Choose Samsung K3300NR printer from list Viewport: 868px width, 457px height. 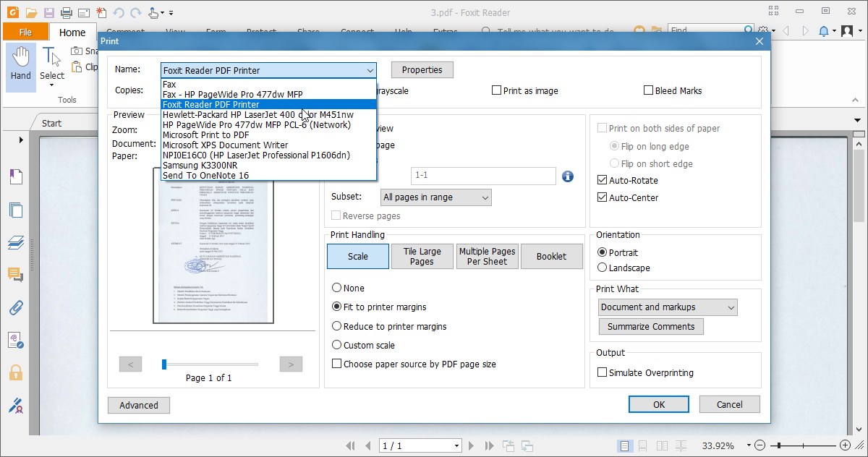tap(268, 165)
